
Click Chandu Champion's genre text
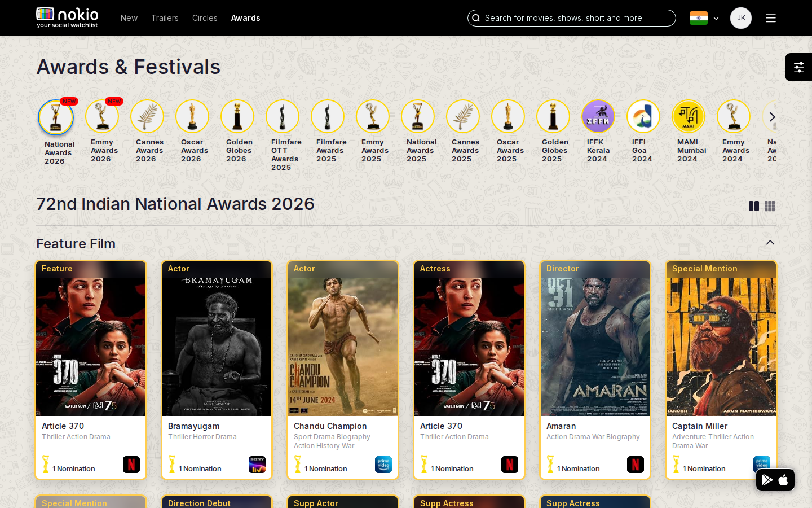(x=332, y=441)
